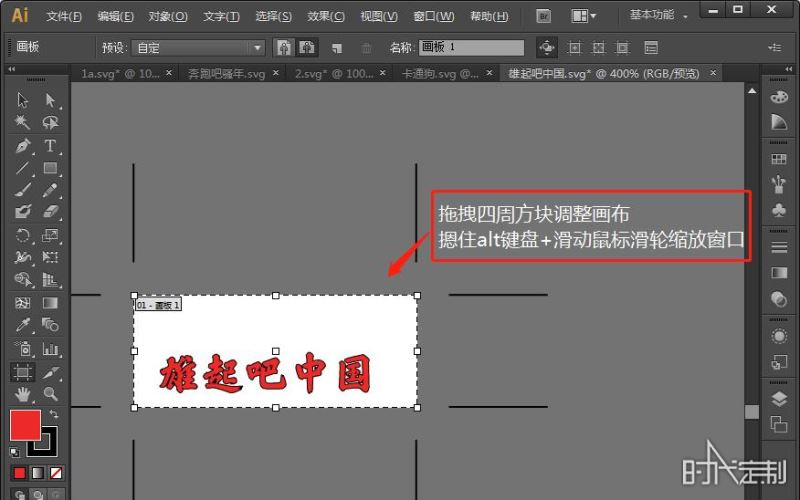Delete the artboard with trash icon
Screen dimensions: 800x500
tap(366, 48)
